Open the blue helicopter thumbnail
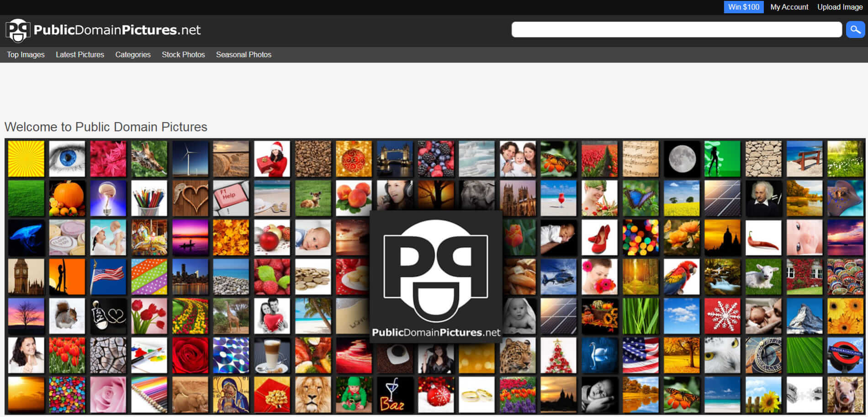 click(558, 277)
